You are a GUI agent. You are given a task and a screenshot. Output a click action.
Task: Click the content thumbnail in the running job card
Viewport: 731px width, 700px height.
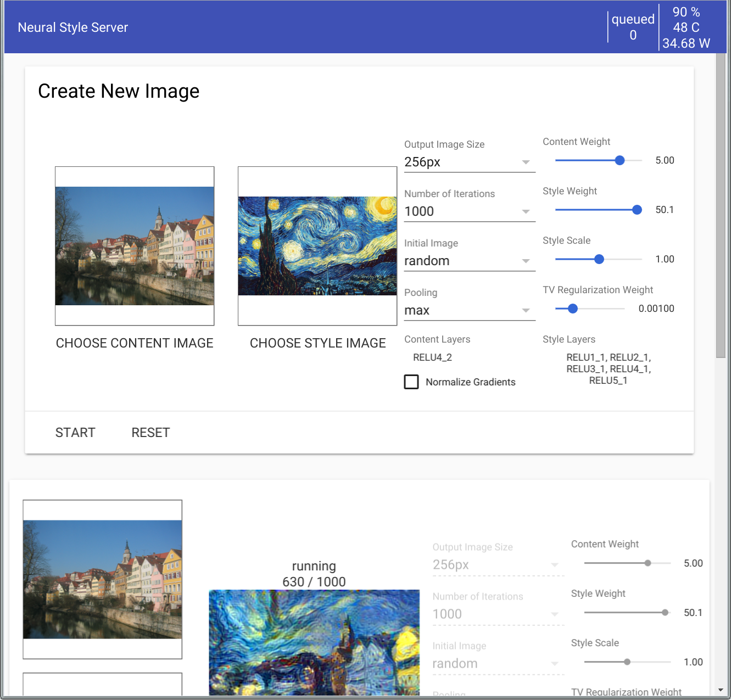[x=103, y=579]
